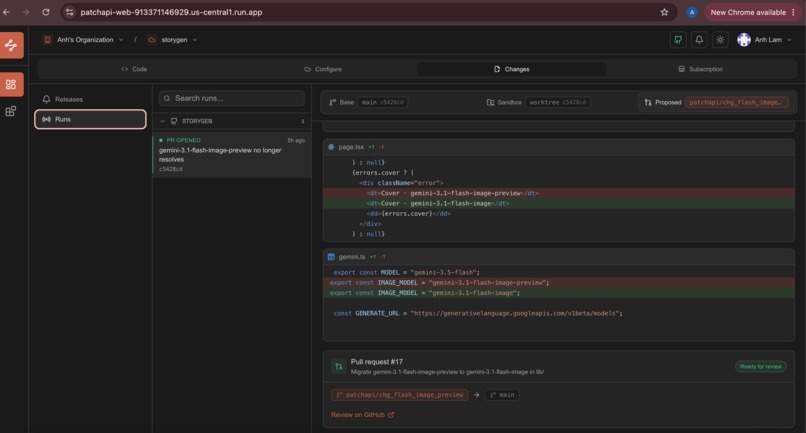Switch to the Configure tab
This screenshot has height=433, width=806.
point(323,69)
